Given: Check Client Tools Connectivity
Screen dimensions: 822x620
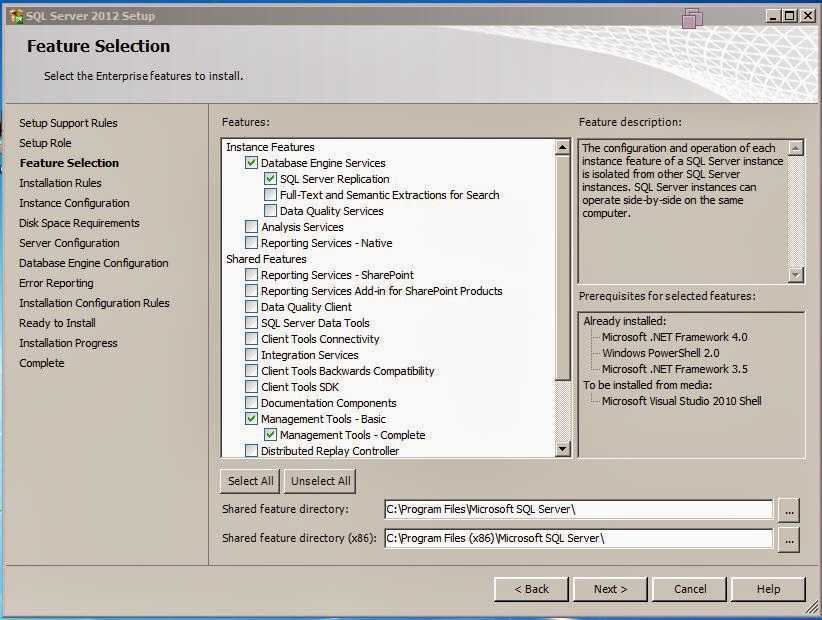Looking at the screenshot, I should coord(251,339).
